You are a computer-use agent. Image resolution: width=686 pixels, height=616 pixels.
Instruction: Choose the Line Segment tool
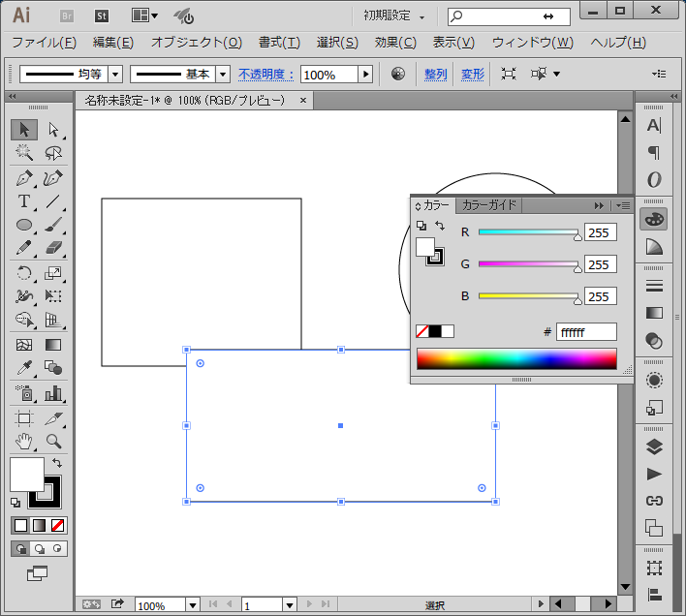click(x=53, y=201)
